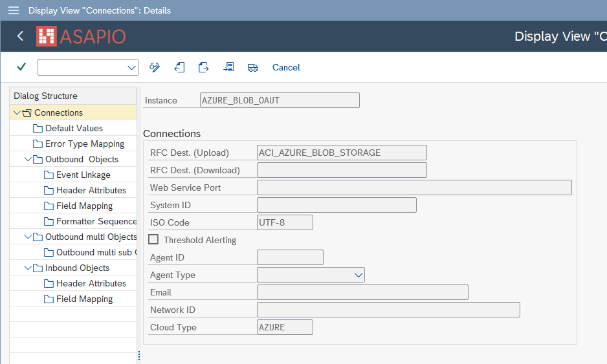Open Event Linkage folder
The height and width of the screenshot is (364, 607).
[x=83, y=175]
